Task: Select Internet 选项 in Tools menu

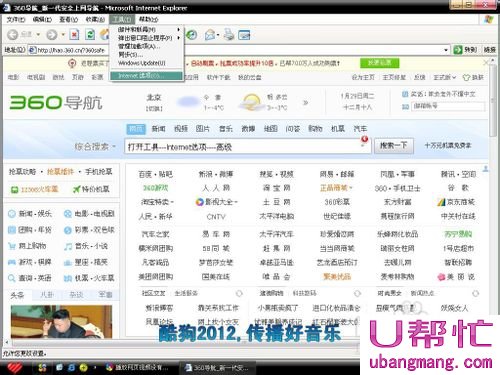Action: pos(147,76)
